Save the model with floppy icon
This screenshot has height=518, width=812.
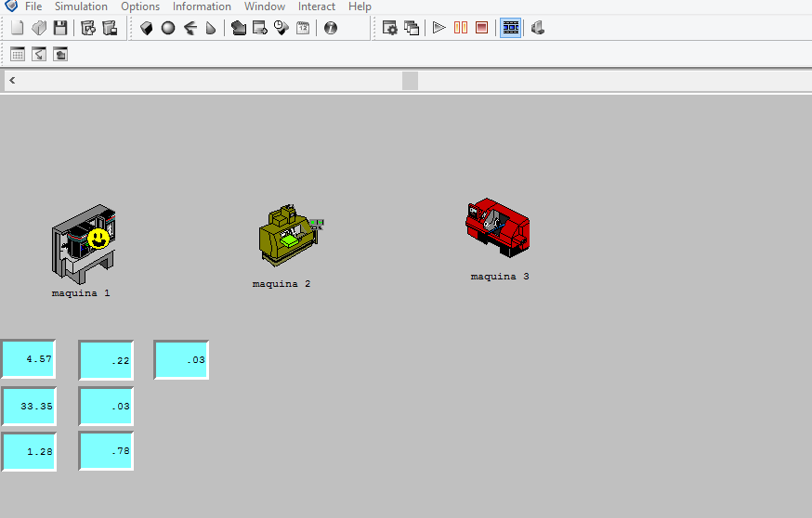coord(60,28)
